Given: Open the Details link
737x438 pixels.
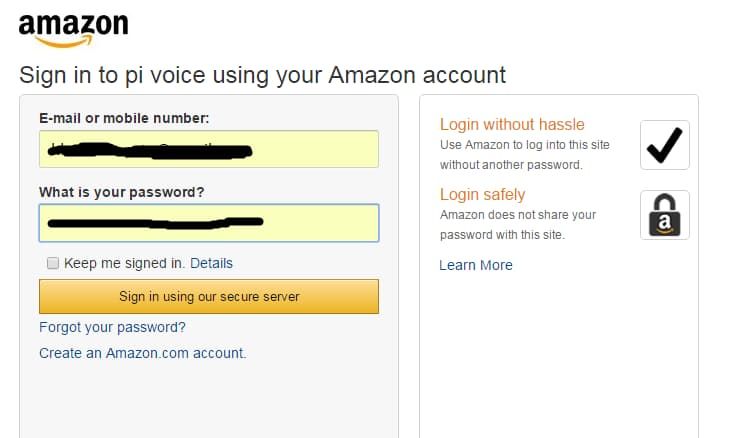Looking at the screenshot, I should (211, 263).
